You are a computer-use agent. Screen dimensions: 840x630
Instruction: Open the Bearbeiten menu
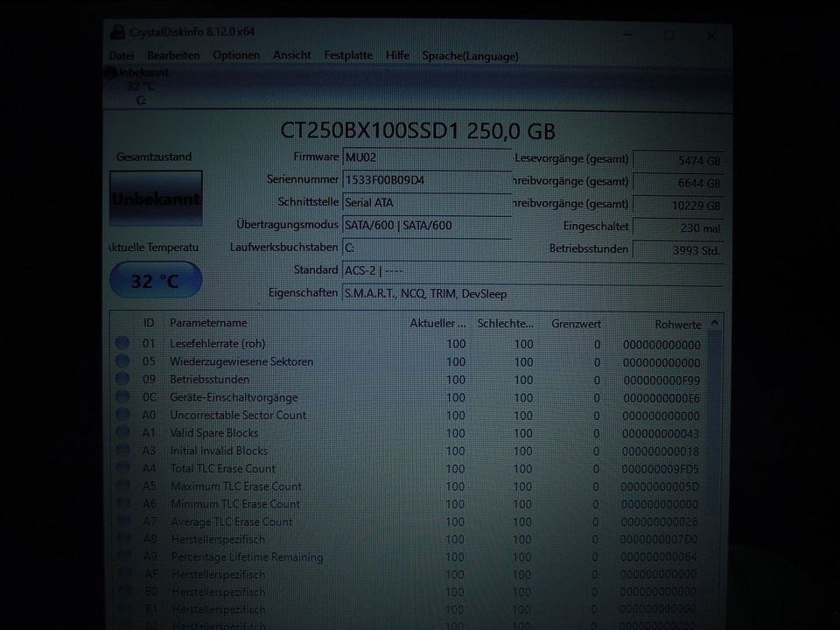173,56
